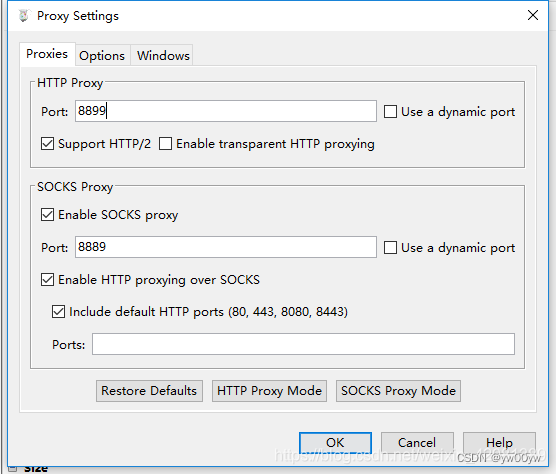This screenshot has width=556, height=474.
Task: Open the Options tab
Action: 102,56
